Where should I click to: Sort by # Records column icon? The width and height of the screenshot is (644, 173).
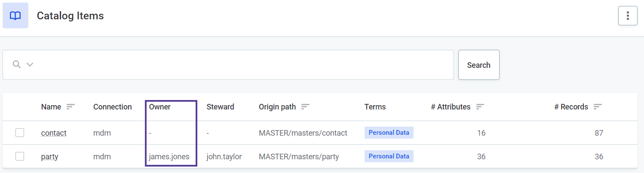[x=598, y=107]
